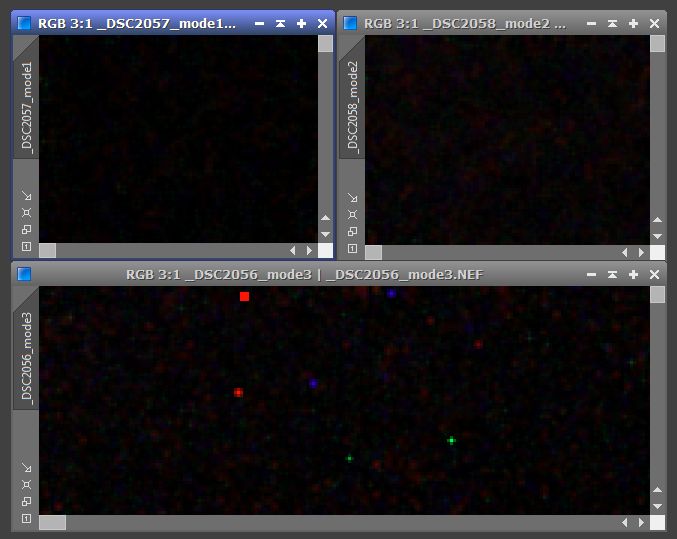Click the title text of the _DSC2056_mode3.NEF window
This screenshot has width=677, height=539.
click(x=304, y=275)
